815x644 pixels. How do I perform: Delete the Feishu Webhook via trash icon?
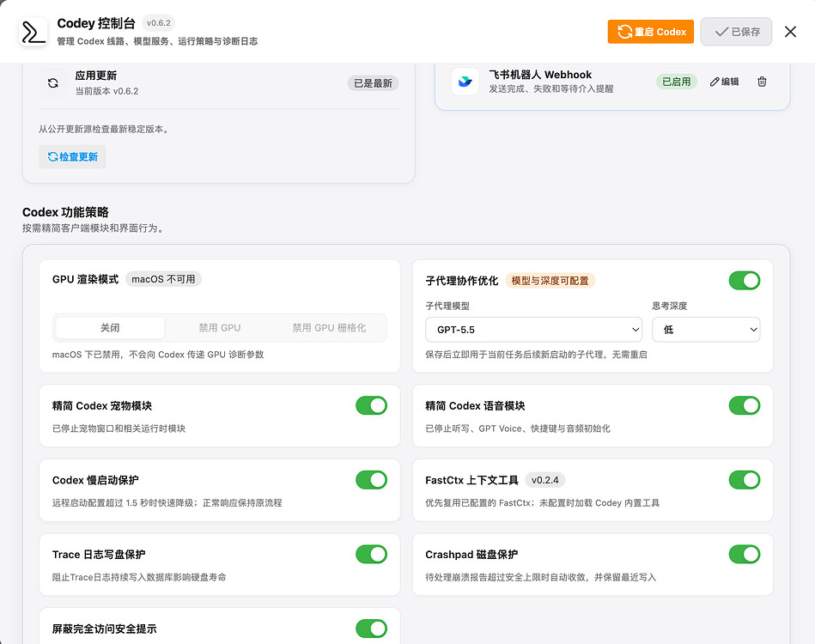[x=762, y=82]
